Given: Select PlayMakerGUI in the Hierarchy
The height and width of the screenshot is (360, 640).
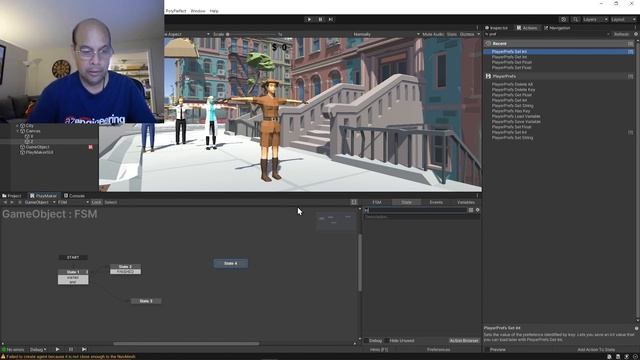Looking at the screenshot, I should point(39,152).
